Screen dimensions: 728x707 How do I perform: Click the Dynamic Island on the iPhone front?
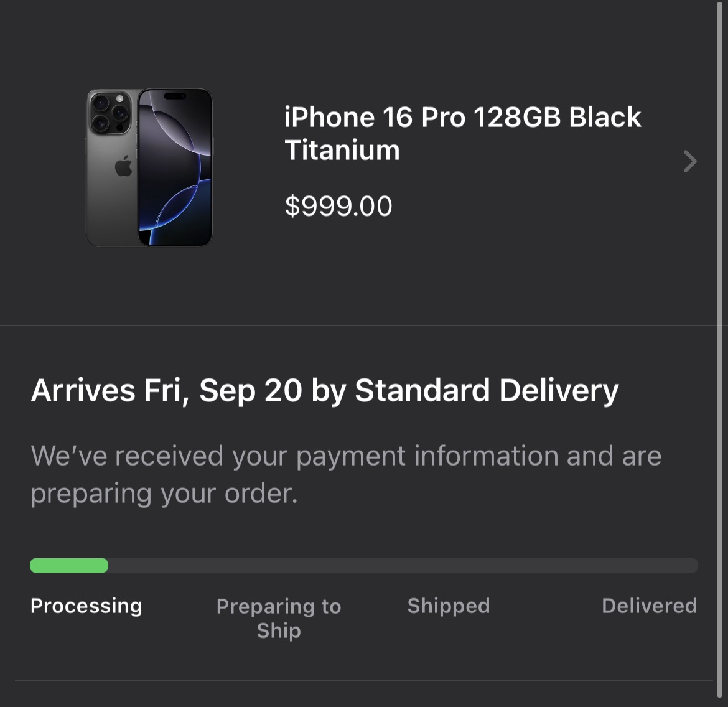pos(175,96)
